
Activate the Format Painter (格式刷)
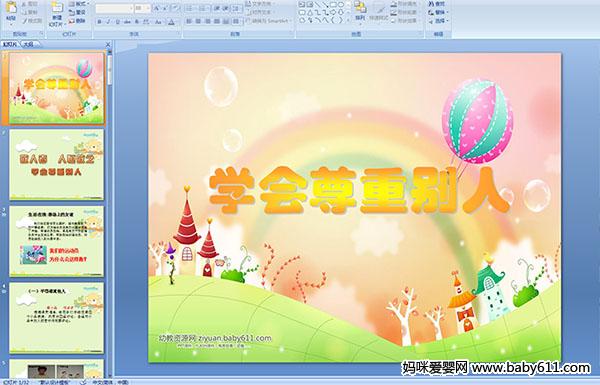[31, 21]
